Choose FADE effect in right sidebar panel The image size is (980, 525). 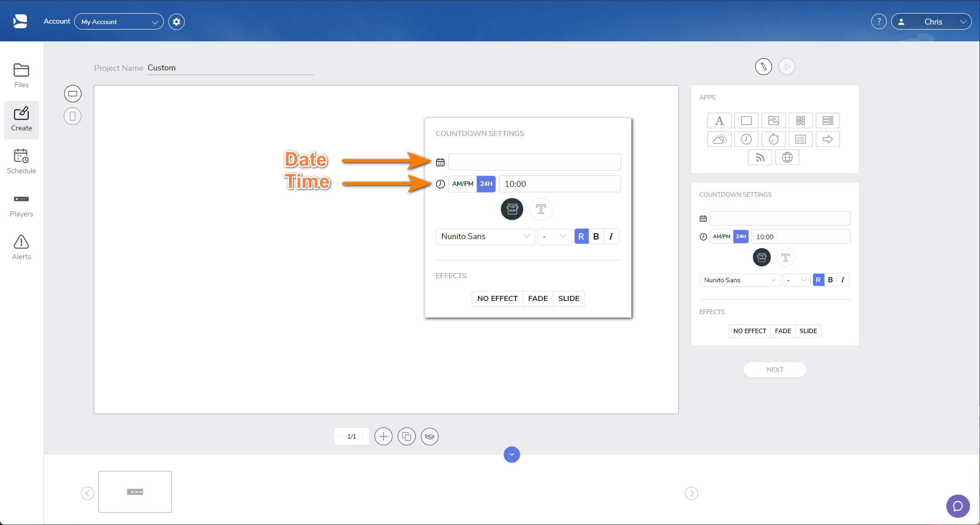click(783, 331)
